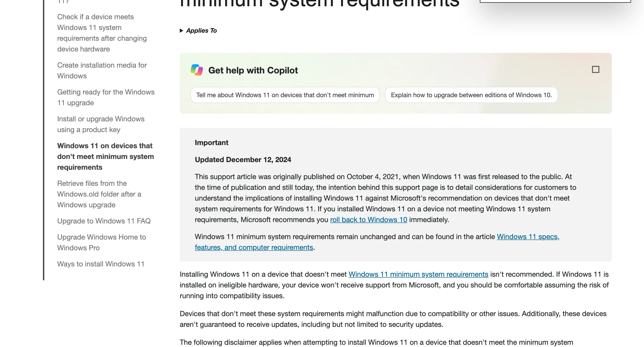The height and width of the screenshot is (347, 644).
Task: Select 'Explain how to upgrade between editions' prompt
Action: click(x=471, y=95)
